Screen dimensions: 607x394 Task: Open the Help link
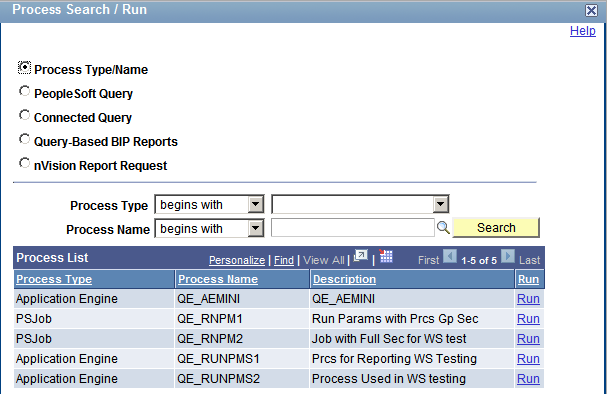click(583, 31)
